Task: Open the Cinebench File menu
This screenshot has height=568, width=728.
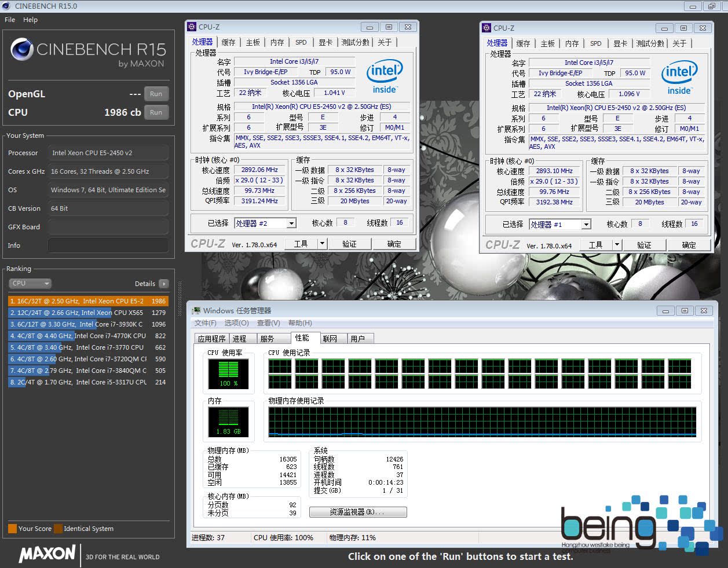Action: (10, 20)
